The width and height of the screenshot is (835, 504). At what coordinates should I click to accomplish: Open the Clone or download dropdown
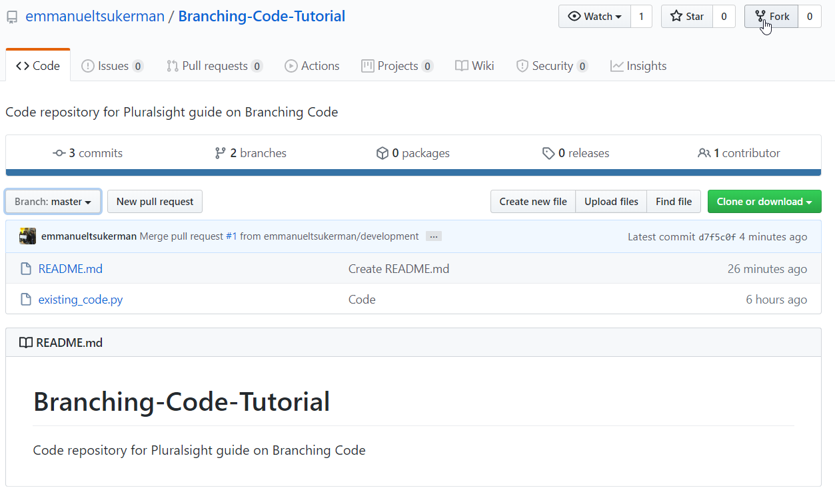point(764,202)
